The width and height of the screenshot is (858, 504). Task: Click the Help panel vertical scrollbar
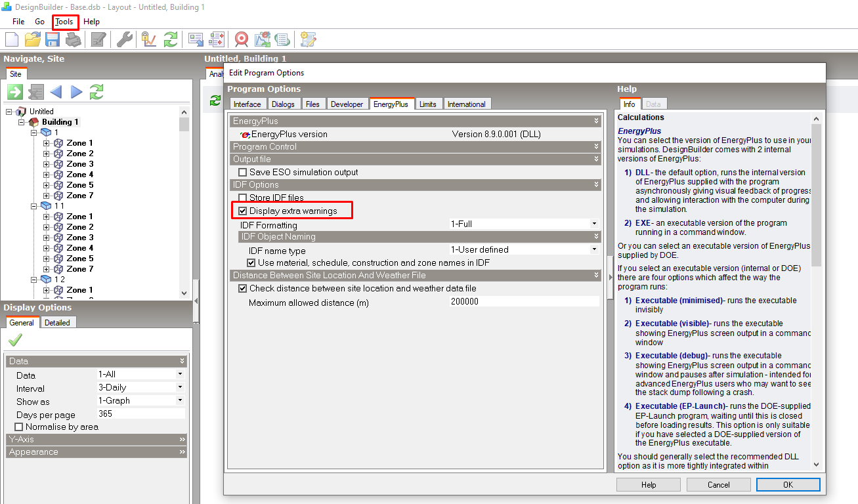click(x=816, y=292)
